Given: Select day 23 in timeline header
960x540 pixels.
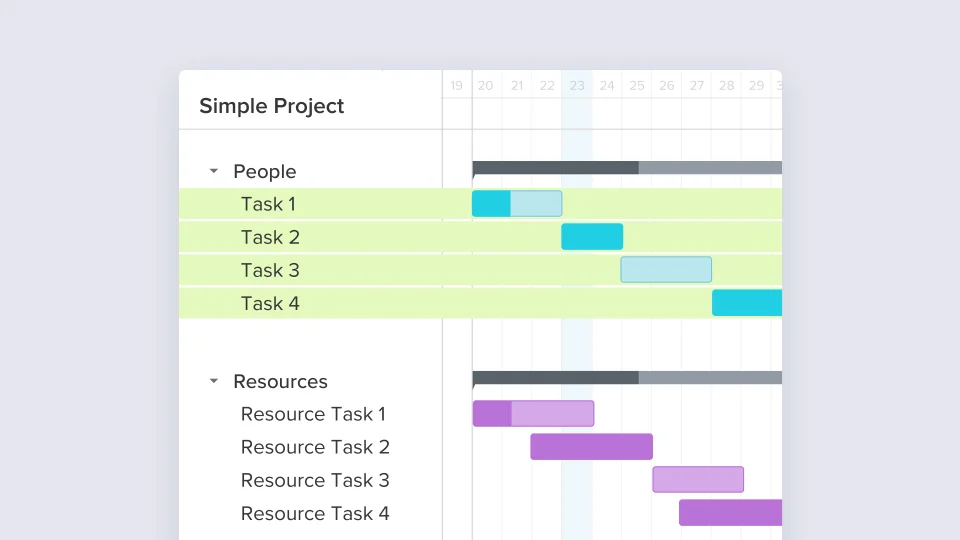Looking at the screenshot, I should coord(577,86).
